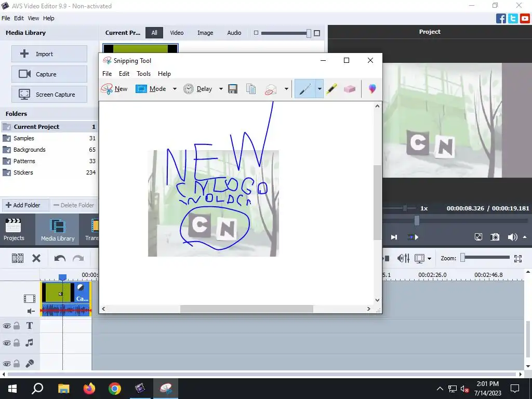Toggle visibility eye of the Music track
This screenshot has height=399, width=532.
(6, 343)
